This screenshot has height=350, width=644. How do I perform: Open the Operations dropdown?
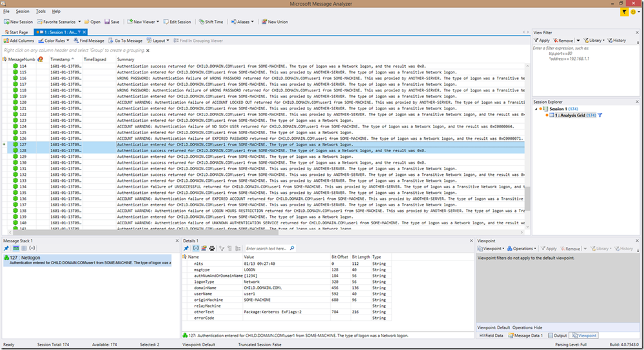tap(522, 249)
